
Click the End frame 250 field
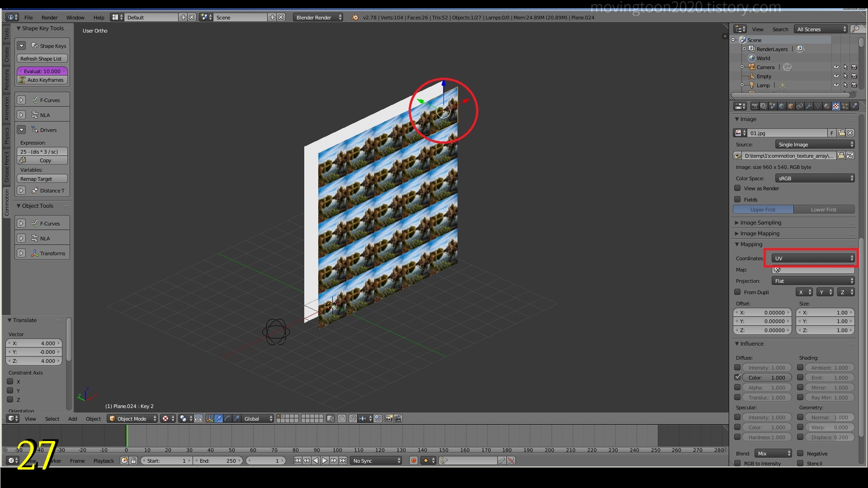pos(217,460)
